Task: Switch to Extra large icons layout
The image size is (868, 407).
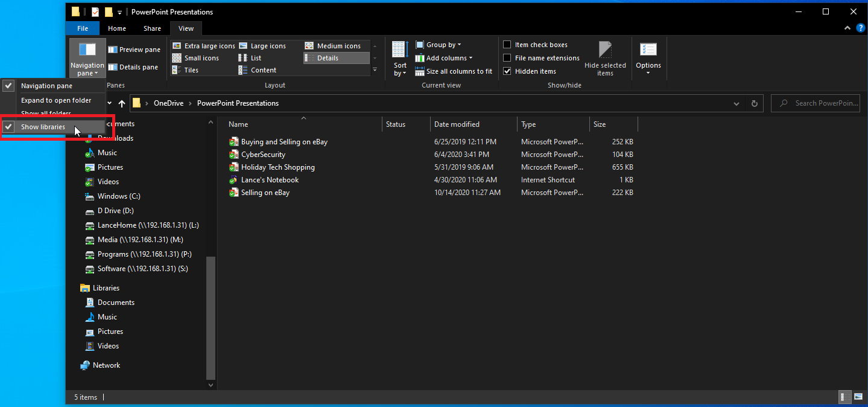Action: pyautogui.click(x=203, y=46)
